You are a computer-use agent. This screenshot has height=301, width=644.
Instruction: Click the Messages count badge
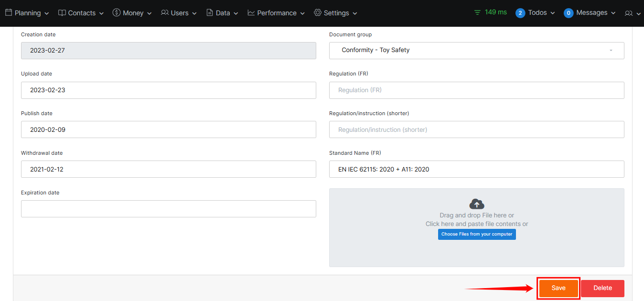click(569, 13)
